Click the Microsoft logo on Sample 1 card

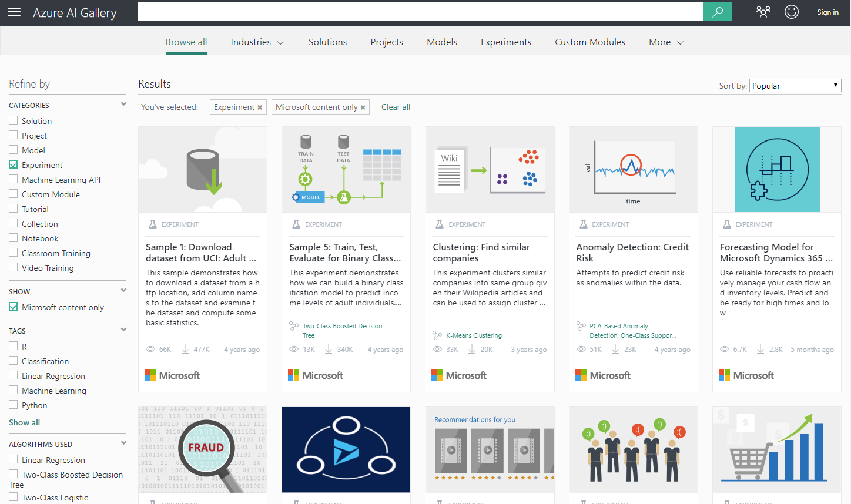click(x=172, y=375)
